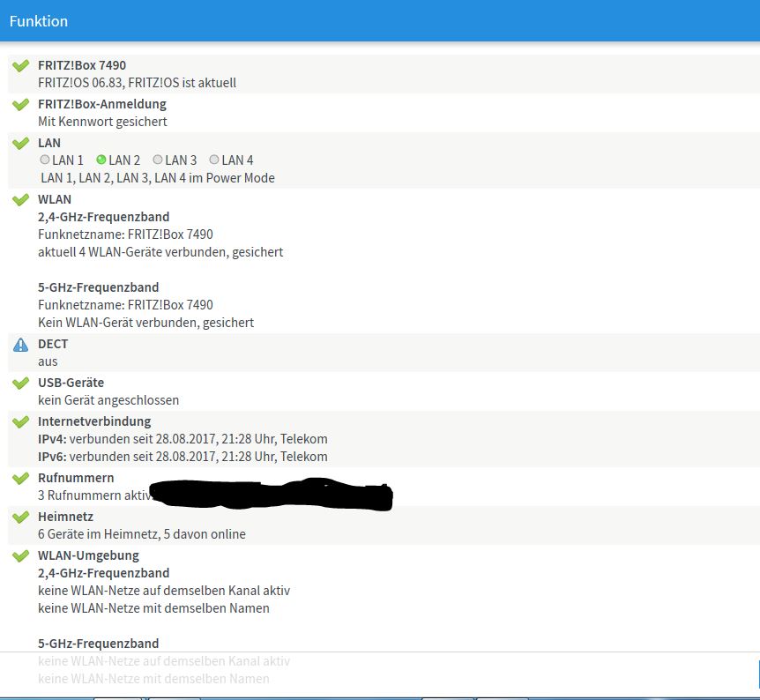The image size is (760, 700).
Task: Click the '2,4-GHz-Frequenzband' label under WLAN-Umgebung
Action: coord(104,573)
